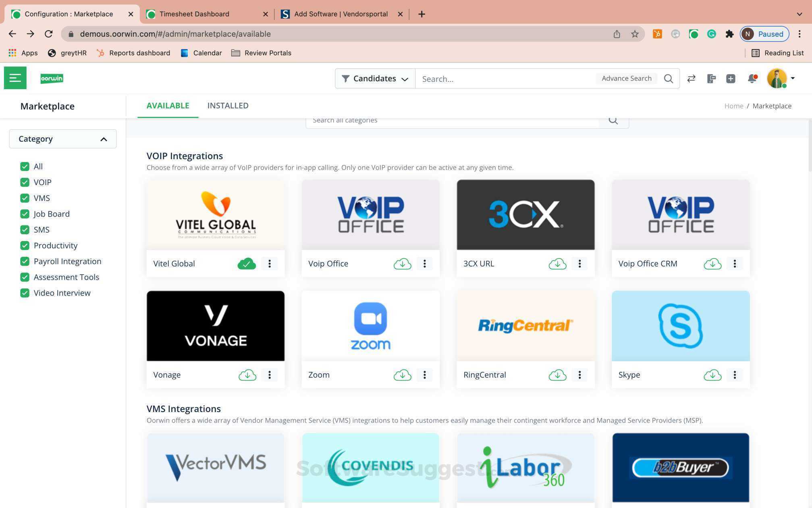Click the Home breadcrumb link
Image resolution: width=812 pixels, height=508 pixels.
pyautogui.click(x=733, y=106)
